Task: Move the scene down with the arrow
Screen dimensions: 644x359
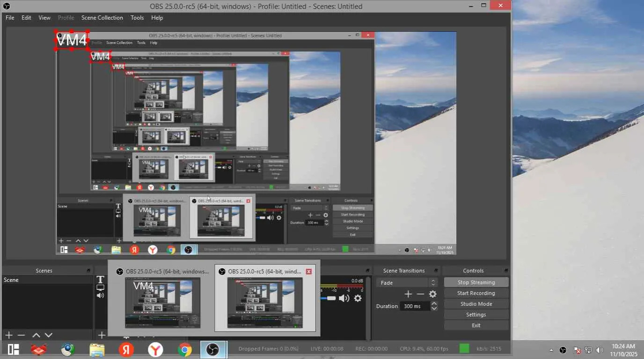Action: pyautogui.click(x=48, y=335)
